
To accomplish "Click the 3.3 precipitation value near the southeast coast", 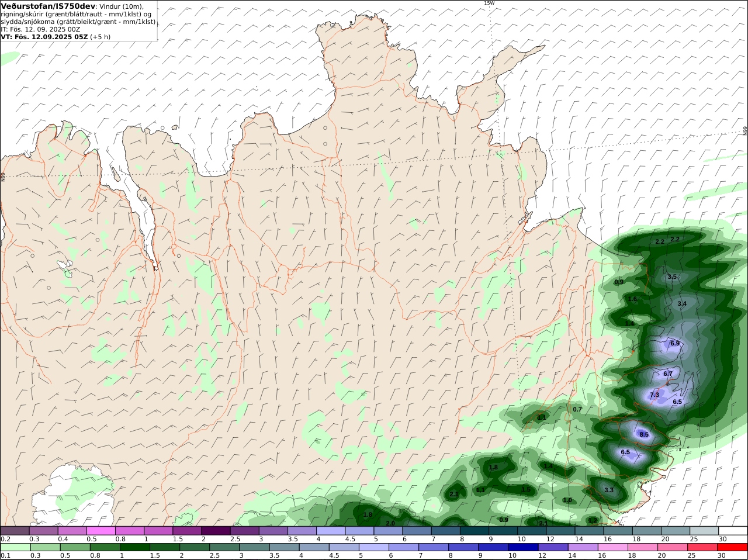I will (x=609, y=490).
